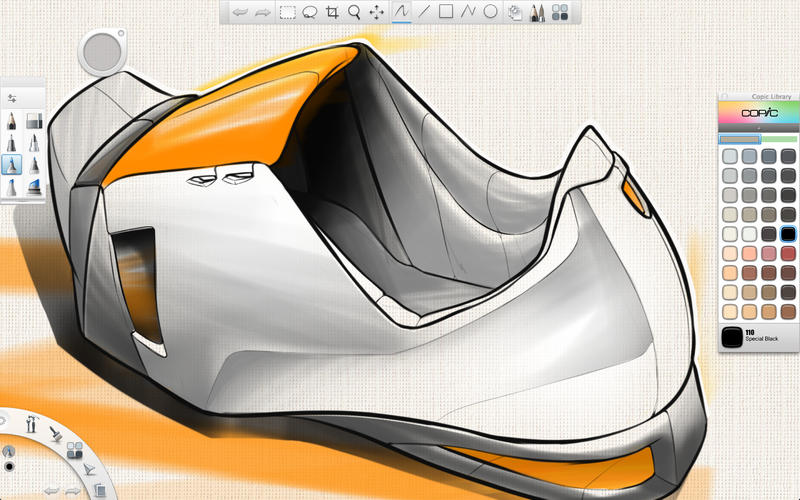The height and width of the screenshot is (500, 800).
Task: Toggle the brush palette pencils icon
Action: tap(538, 12)
